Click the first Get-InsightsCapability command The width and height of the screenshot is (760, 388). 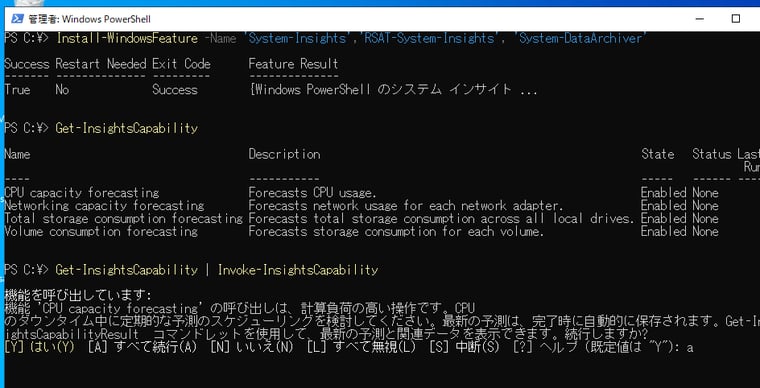127,128
